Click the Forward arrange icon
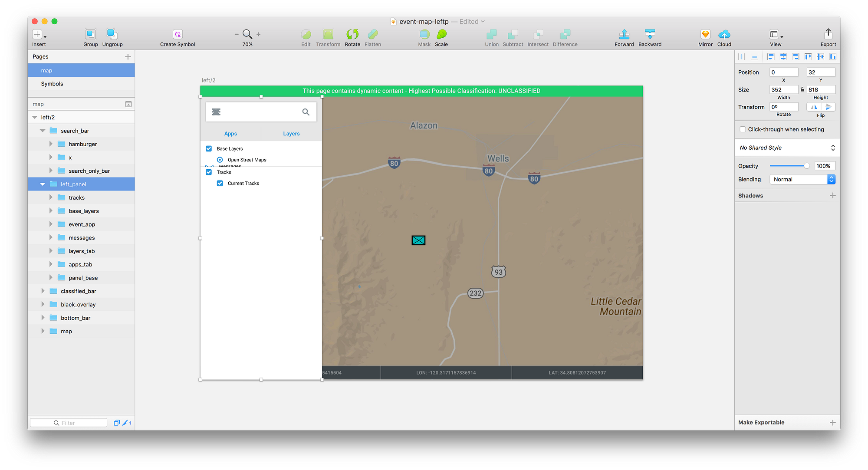 624,34
